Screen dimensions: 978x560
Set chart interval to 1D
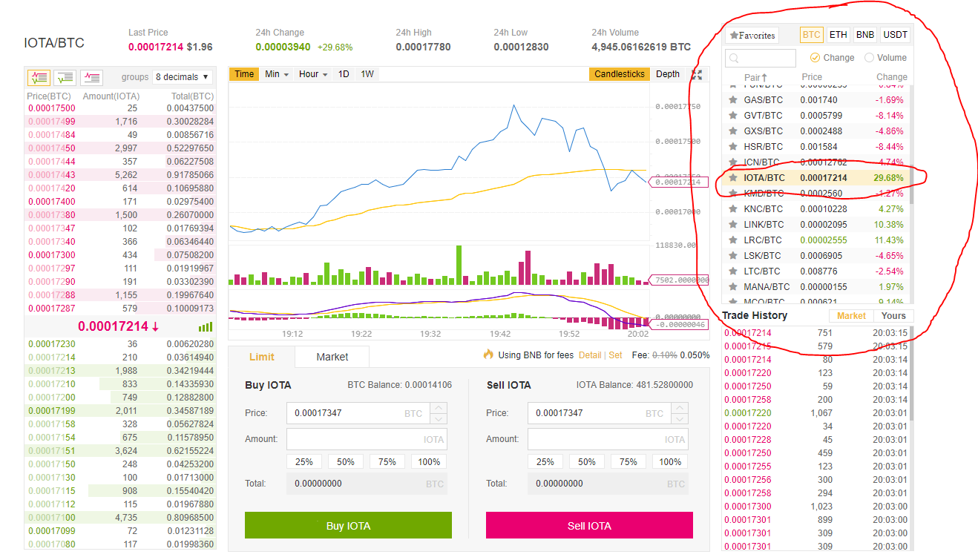[344, 74]
